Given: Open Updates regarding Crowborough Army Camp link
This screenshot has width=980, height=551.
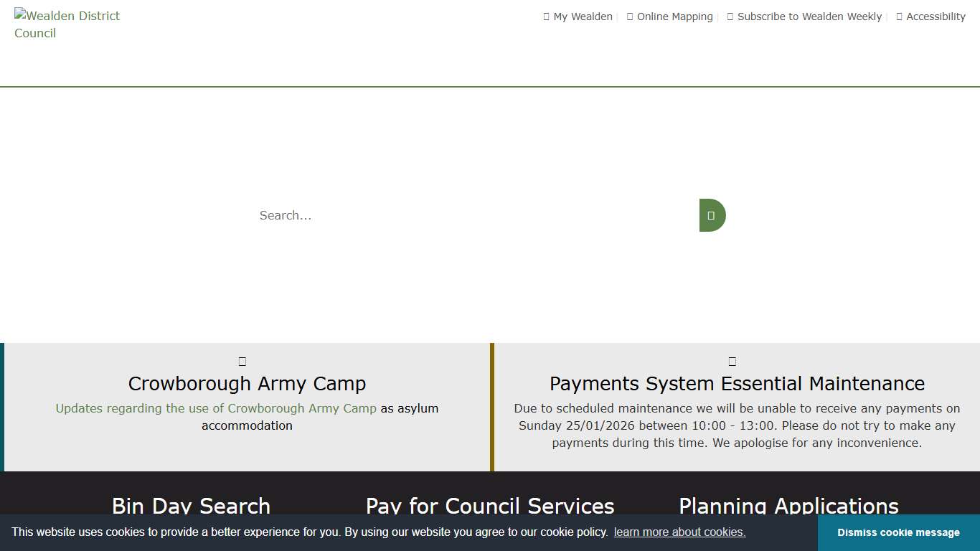Looking at the screenshot, I should pyautogui.click(x=216, y=408).
